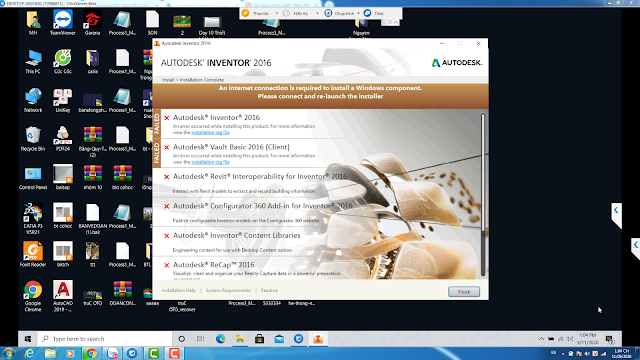This screenshot has height=360, width=640.
Task: Open the Network desktop icon
Action: click(x=33, y=100)
